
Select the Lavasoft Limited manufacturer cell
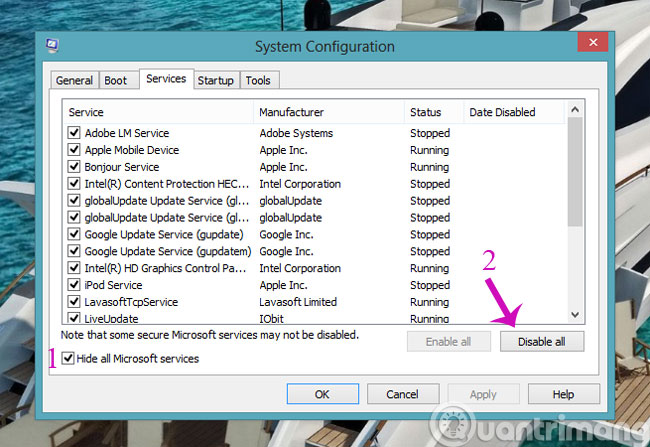coord(298,302)
